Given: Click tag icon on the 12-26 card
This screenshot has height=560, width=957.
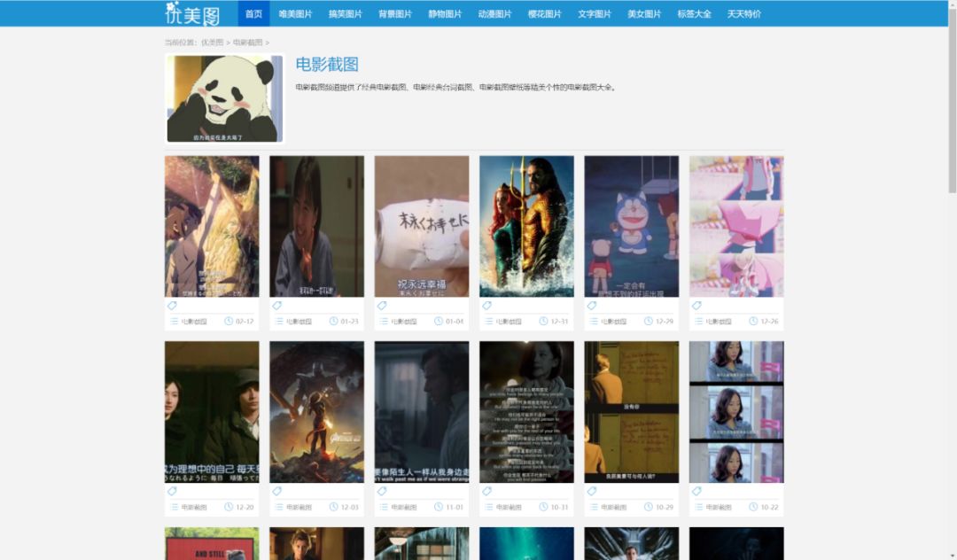Looking at the screenshot, I should [x=697, y=305].
